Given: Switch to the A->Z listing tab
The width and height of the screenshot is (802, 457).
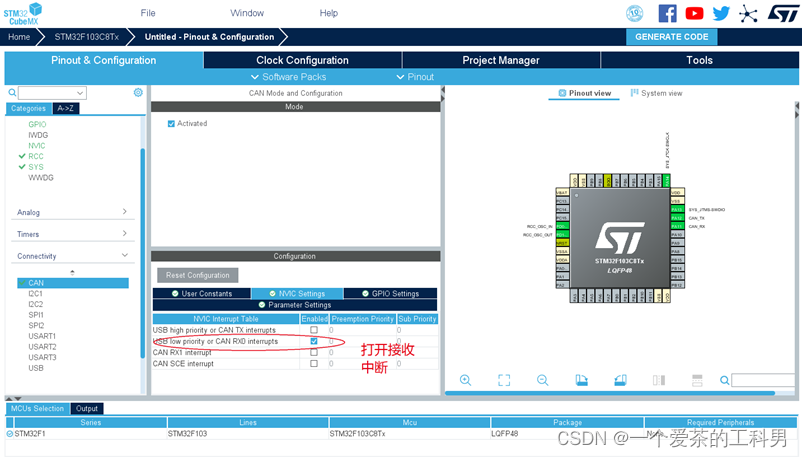Looking at the screenshot, I should [65, 108].
